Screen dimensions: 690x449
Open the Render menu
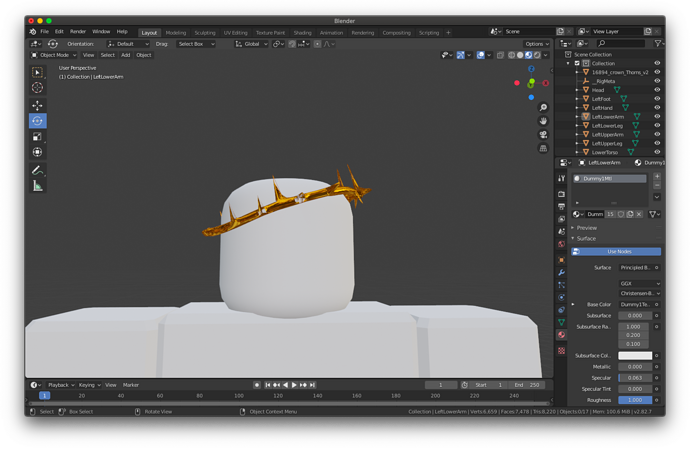(x=77, y=32)
